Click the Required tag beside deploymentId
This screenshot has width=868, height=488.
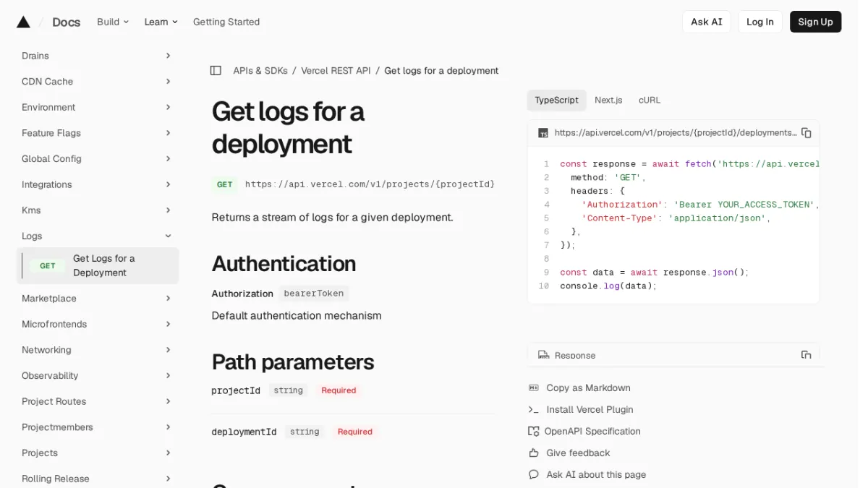pyautogui.click(x=354, y=432)
